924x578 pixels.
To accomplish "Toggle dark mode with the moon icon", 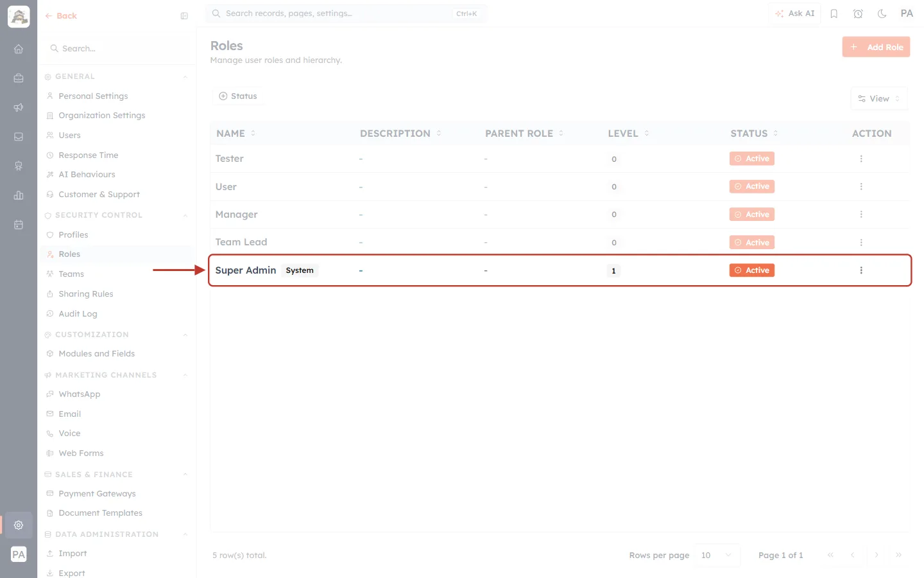I will tap(882, 13).
